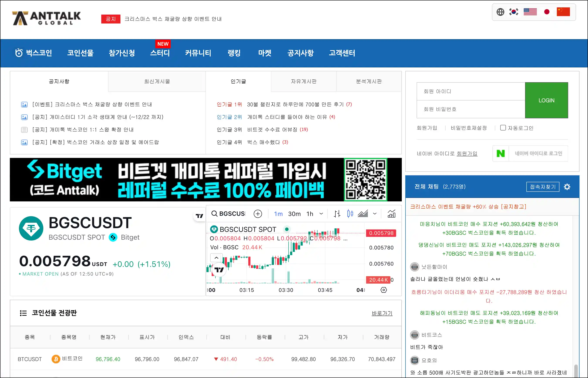Expand the chart time interval dropdown arrow
588x378 pixels.
[321, 214]
